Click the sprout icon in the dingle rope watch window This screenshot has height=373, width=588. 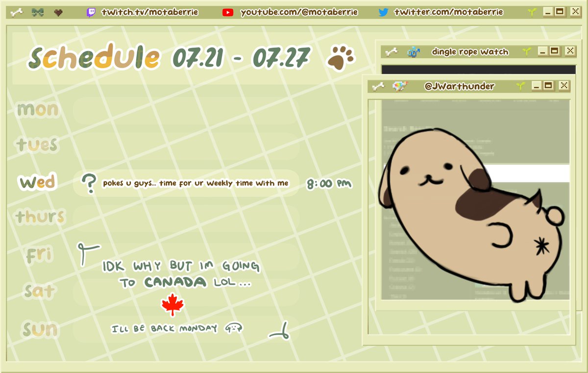pos(527,51)
